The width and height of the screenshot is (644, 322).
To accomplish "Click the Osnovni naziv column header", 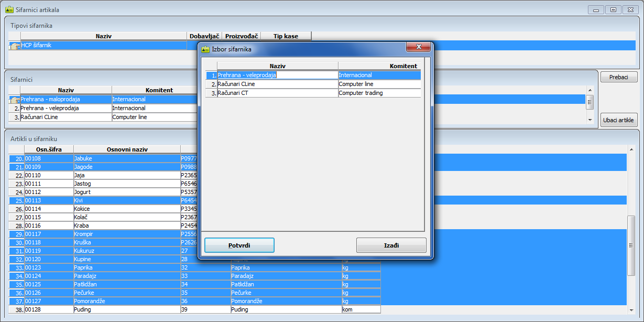I will point(127,149).
